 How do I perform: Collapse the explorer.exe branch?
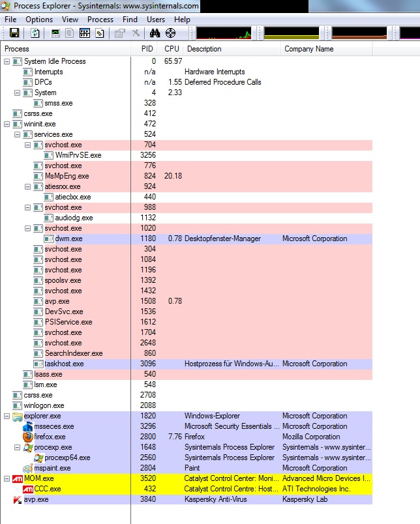pyautogui.click(x=7, y=416)
